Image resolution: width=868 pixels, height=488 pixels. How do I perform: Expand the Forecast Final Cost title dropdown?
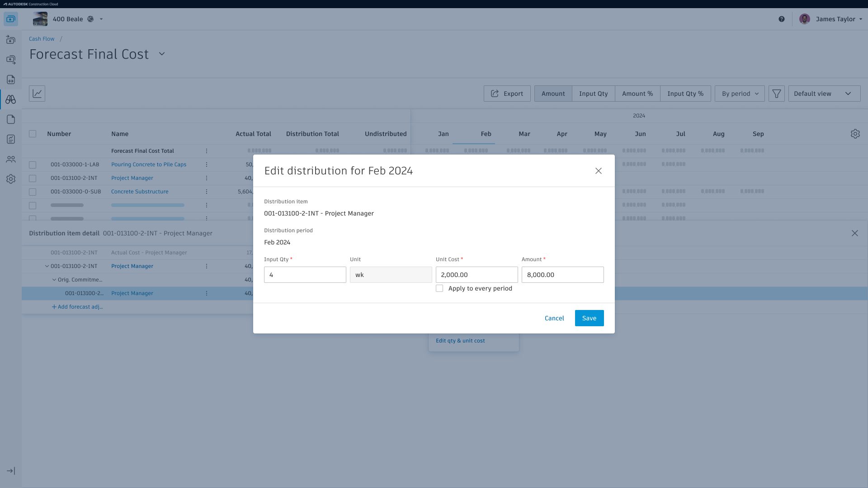[162, 54]
